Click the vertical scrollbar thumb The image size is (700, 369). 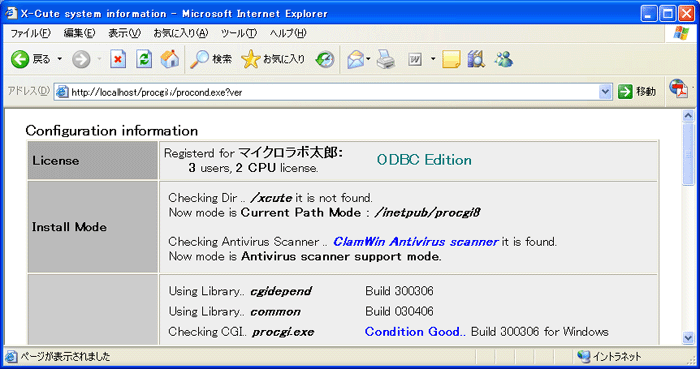(688, 154)
